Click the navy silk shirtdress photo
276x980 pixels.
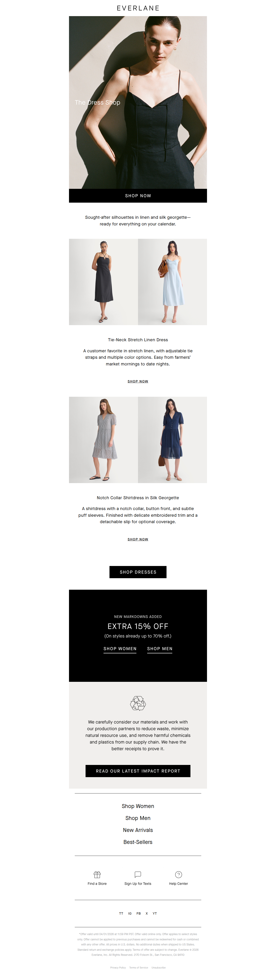pyautogui.click(x=172, y=440)
